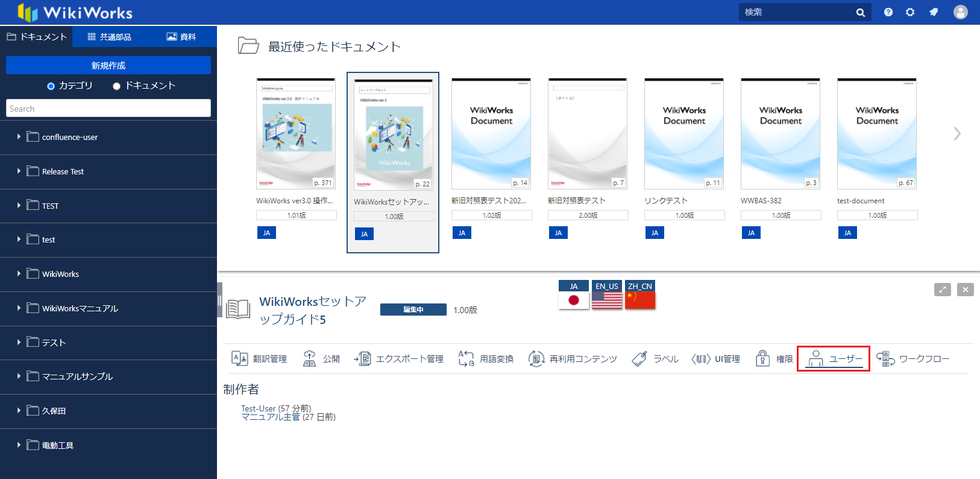Image resolution: width=980 pixels, height=479 pixels.
Task: Select the カテゴリ radio button
Action: point(51,86)
